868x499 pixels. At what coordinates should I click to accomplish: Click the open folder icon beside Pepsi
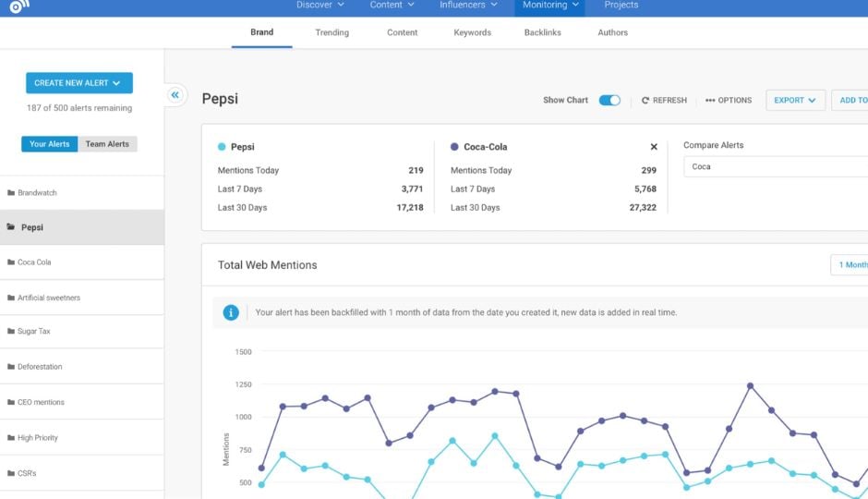[11, 227]
